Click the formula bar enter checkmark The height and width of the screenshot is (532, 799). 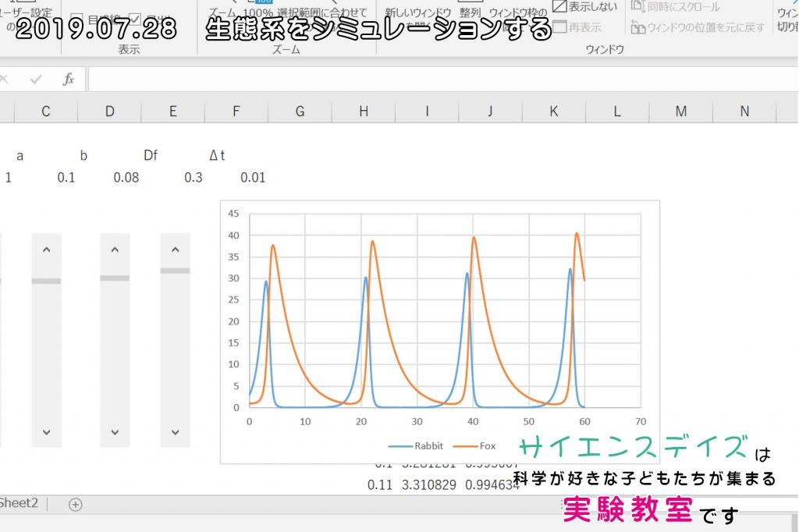point(36,79)
